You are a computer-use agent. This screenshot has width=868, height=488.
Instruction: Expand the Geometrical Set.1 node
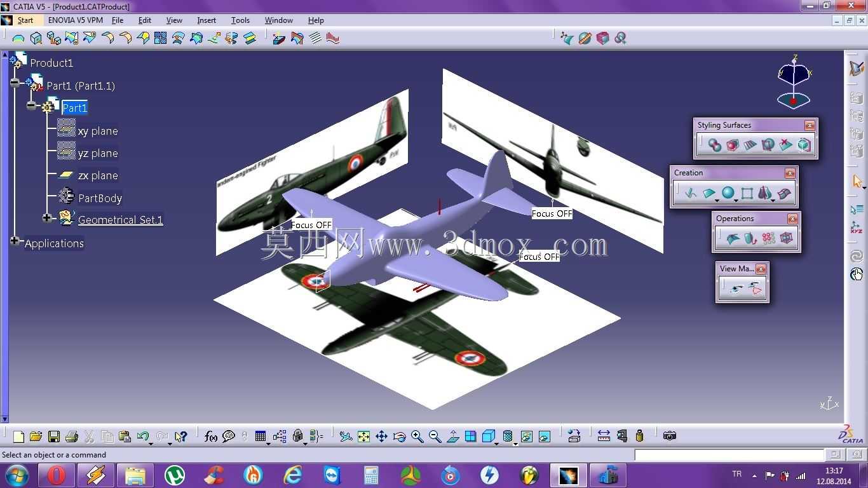(x=46, y=218)
